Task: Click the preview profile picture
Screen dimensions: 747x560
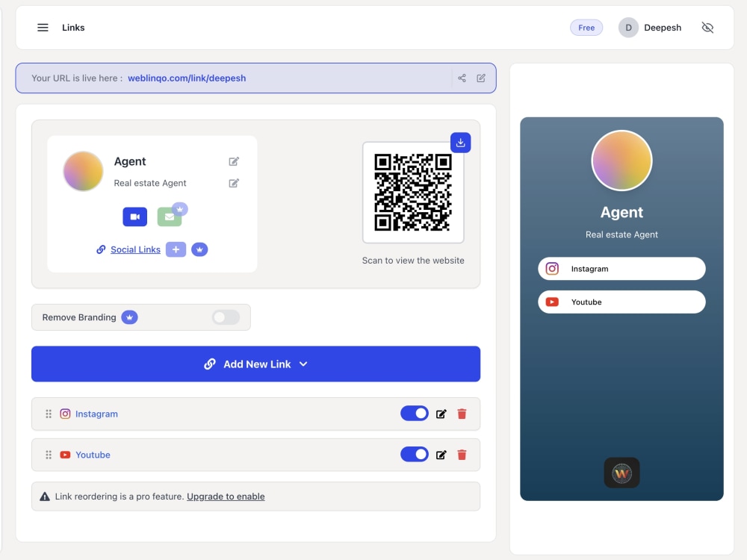Action: click(622, 161)
